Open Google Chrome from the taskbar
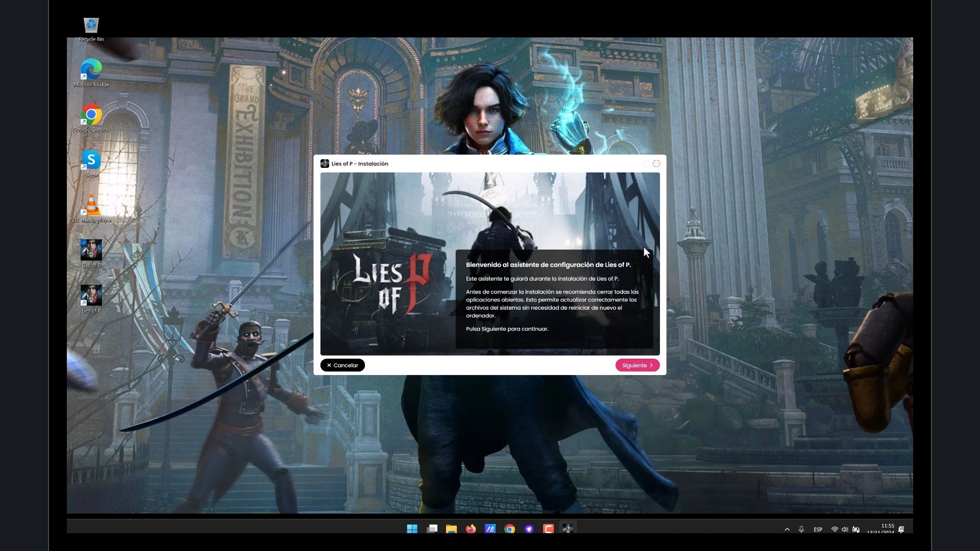Image resolution: width=980 pixels, height=551 pixels. pos(509,529)
